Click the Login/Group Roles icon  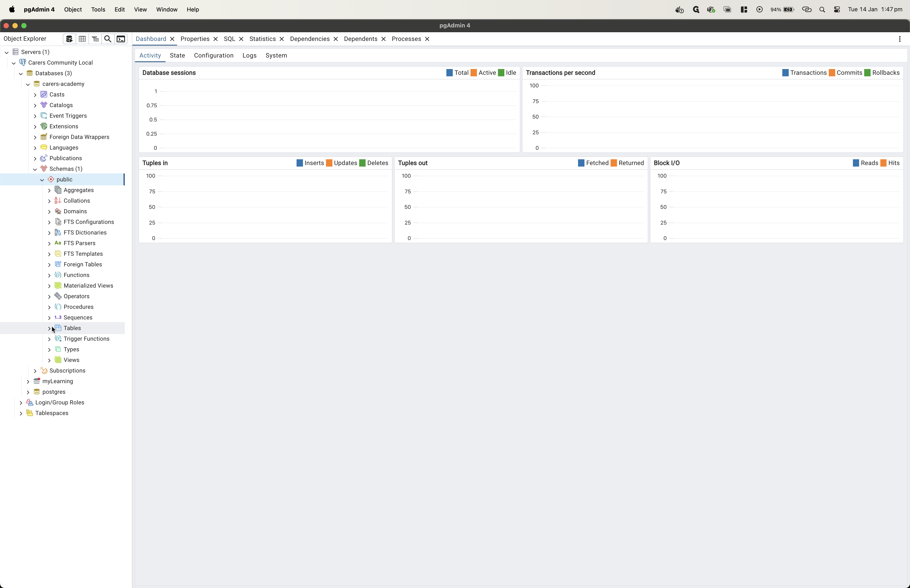30,402
